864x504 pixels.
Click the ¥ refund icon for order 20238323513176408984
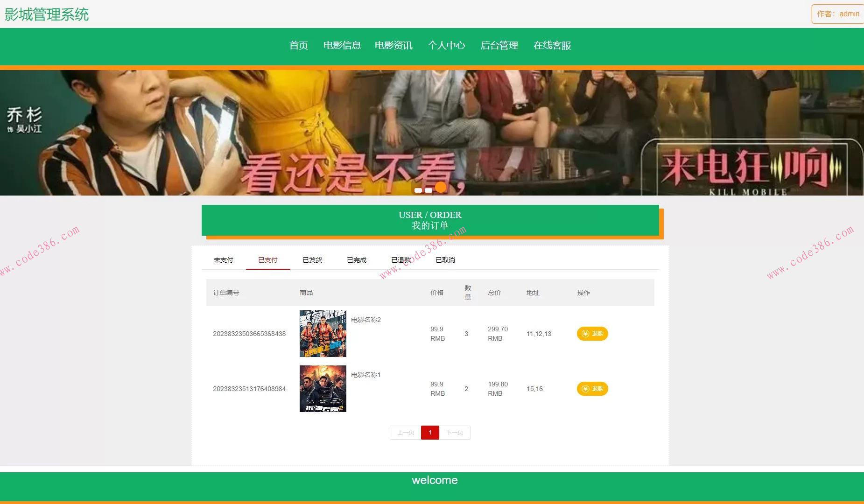point(585,388)
